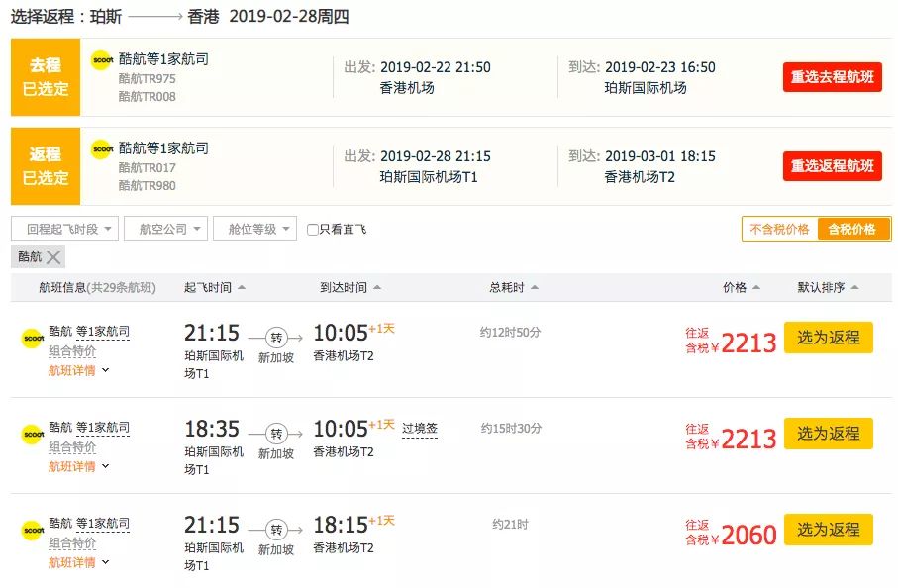
Task: Switch to 不含税价格 price display
Action: point(779,229)
